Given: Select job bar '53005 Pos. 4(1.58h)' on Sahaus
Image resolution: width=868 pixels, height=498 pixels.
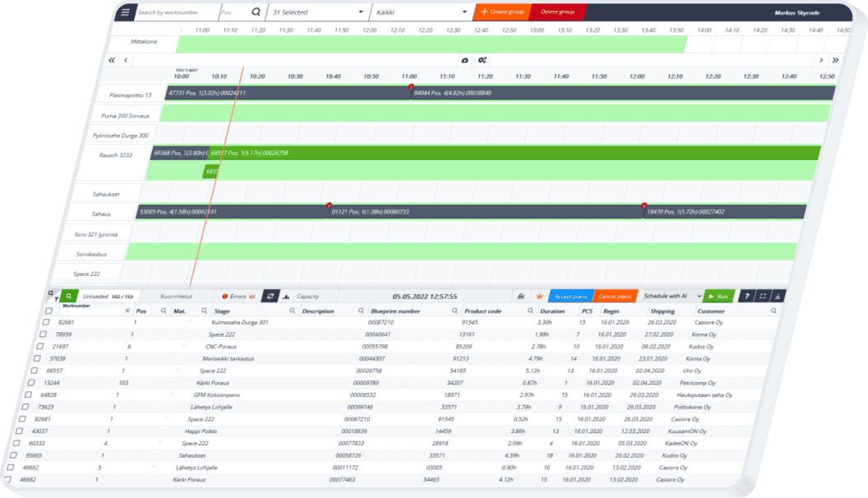Looking at the screenshot, I should (x=232, y=211).
